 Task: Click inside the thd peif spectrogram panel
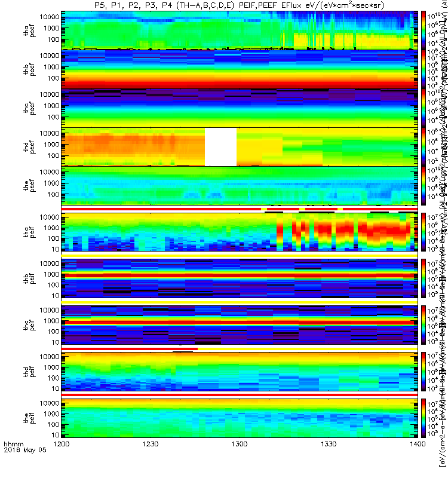point(240,371)
